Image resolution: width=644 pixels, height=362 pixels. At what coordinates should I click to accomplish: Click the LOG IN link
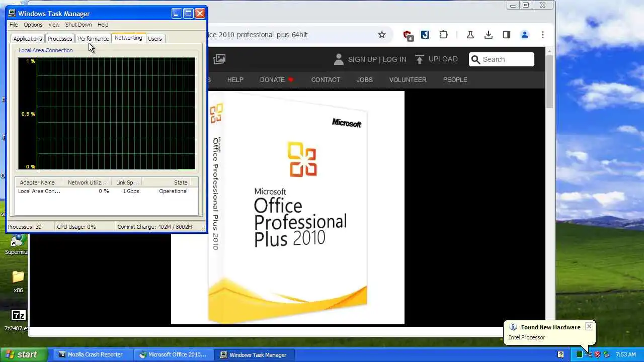(x=394, y=59)
